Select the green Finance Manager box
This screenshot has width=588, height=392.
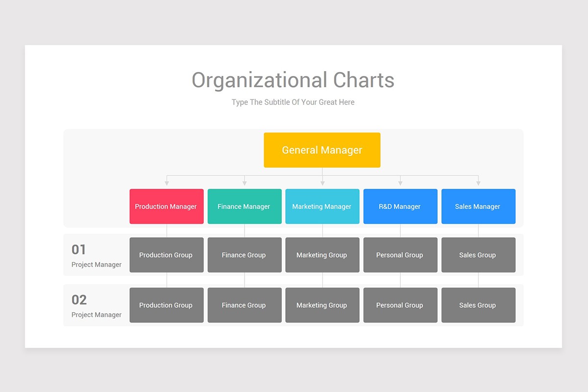(244, 206)
